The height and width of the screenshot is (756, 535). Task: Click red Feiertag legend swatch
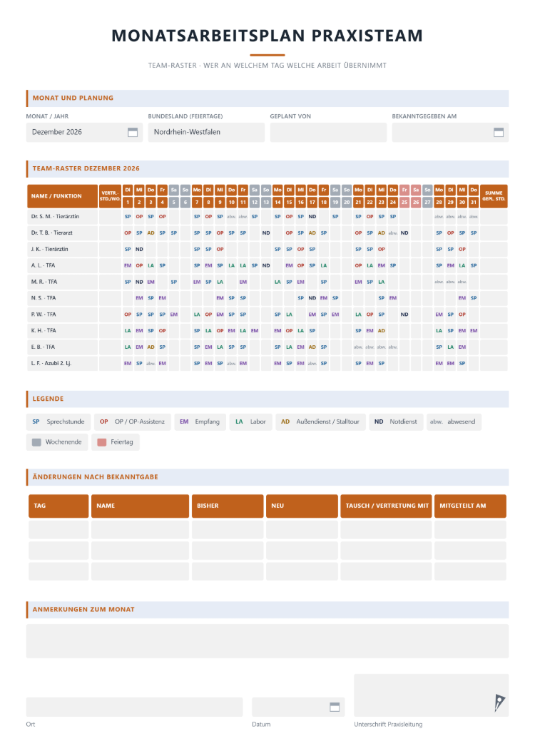[x=102, y=442]
